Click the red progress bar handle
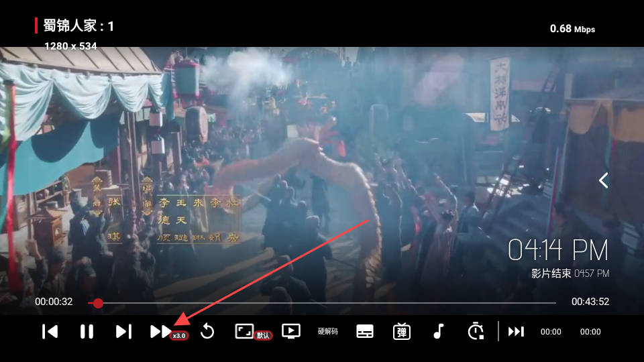The image size is (644, 362). [98, 303]
